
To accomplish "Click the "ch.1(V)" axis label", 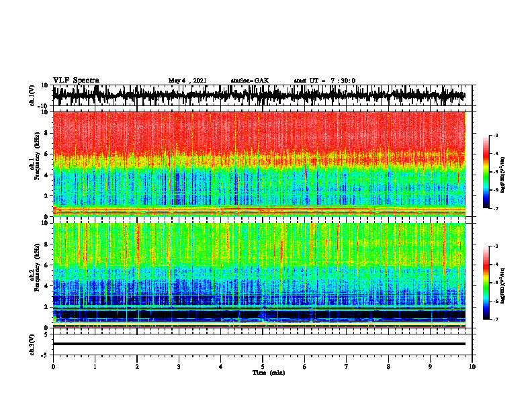I will (32, 96).
